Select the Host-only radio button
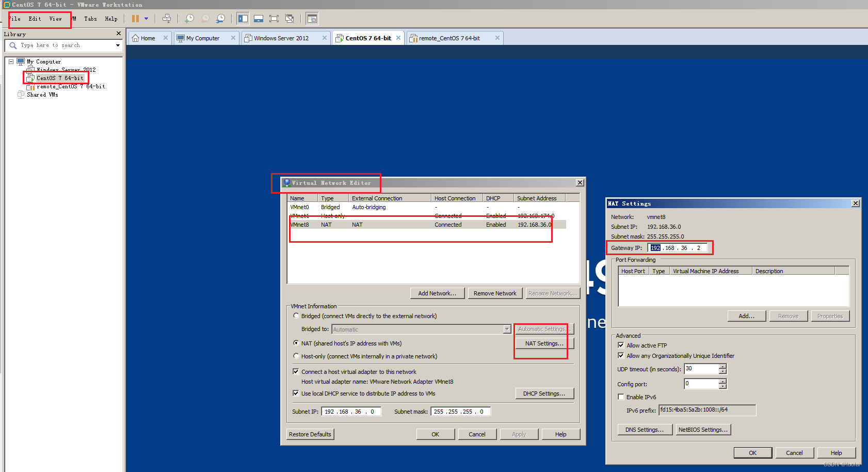Screen dimensions: 868x472 point(296,356)
